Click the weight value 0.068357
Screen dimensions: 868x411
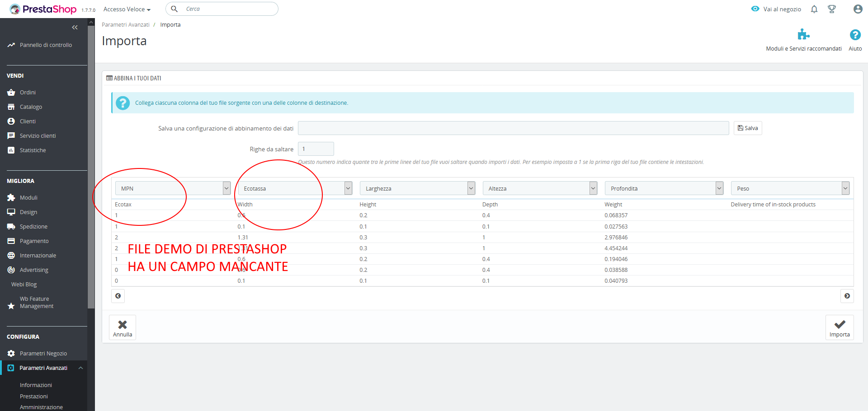[x=616, y=215]
